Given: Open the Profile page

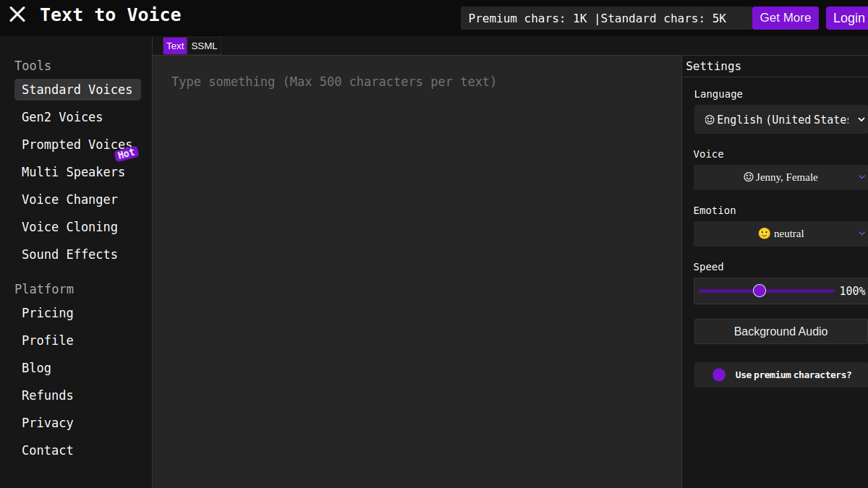Looking at the screenshot, I should [48, 341].
